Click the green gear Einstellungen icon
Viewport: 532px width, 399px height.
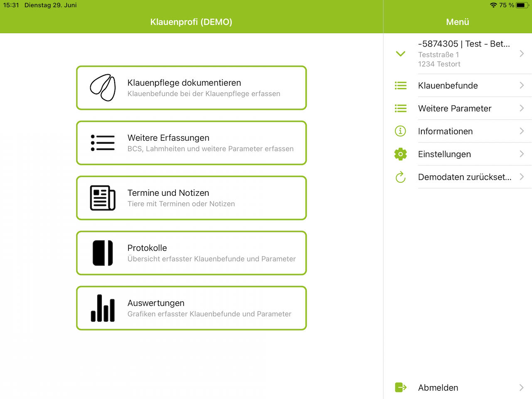400,154
